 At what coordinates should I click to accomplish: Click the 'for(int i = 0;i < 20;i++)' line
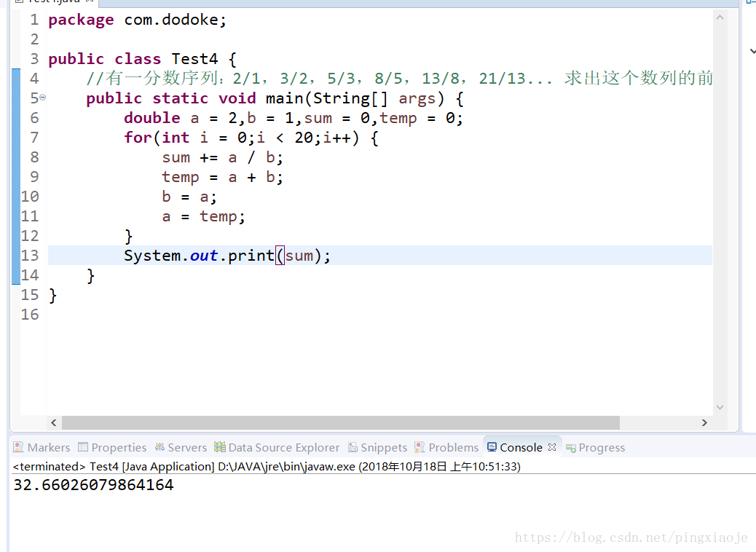(251, 138)
